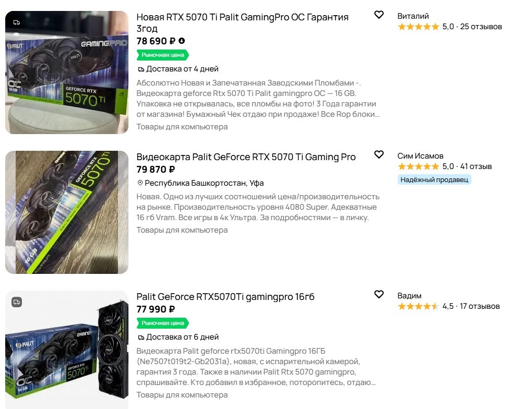Screen dimensions: 532x409
Task: Click the truck badge on Вадим's listing photo
Action: 17,302
